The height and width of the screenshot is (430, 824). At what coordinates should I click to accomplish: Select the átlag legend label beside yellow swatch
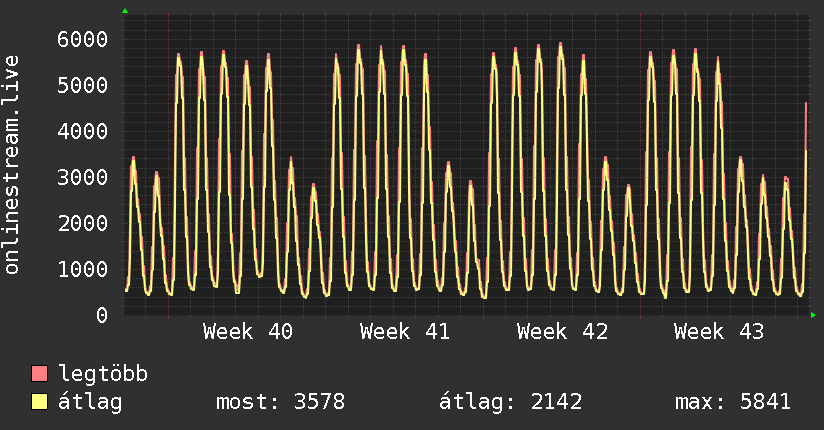point(90,402)
